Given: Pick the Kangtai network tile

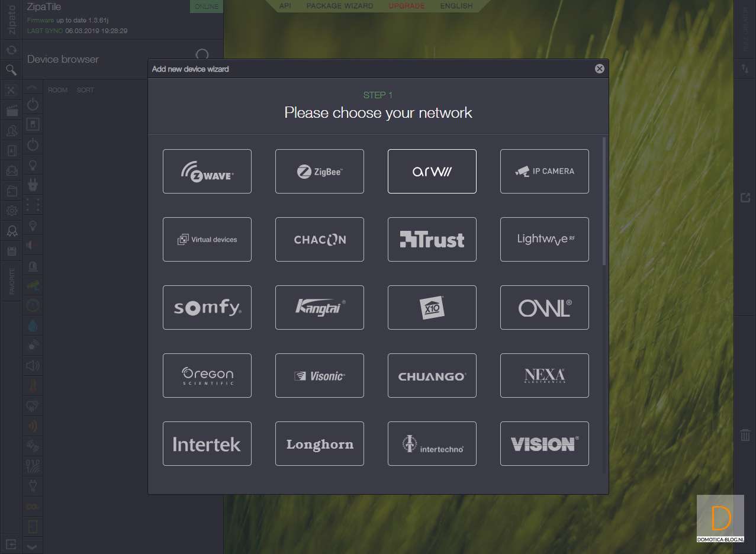Looking at the screenshot, I should coord(320,307).
